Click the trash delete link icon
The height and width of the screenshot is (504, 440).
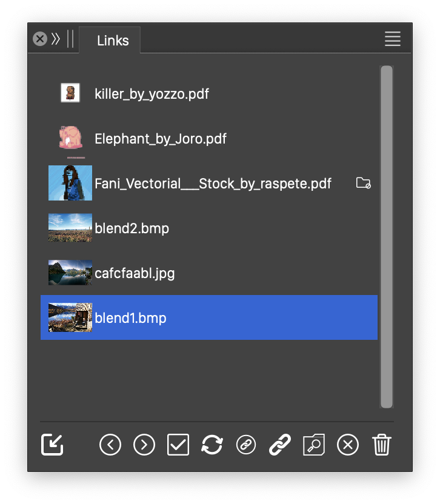click(x=382, y=445)
